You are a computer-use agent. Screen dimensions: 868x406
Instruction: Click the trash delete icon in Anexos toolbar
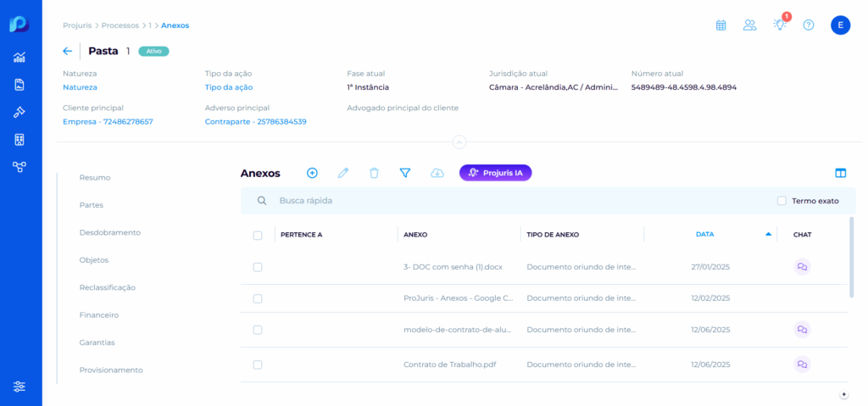click(x=374, y=173)
